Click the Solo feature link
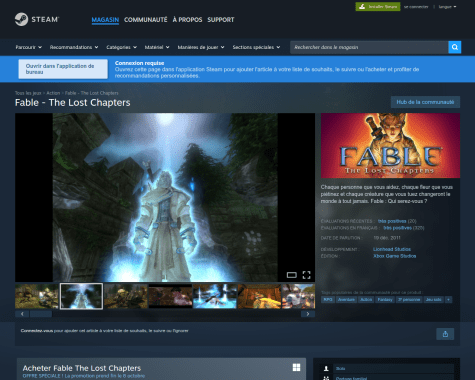 click(340, 368)
